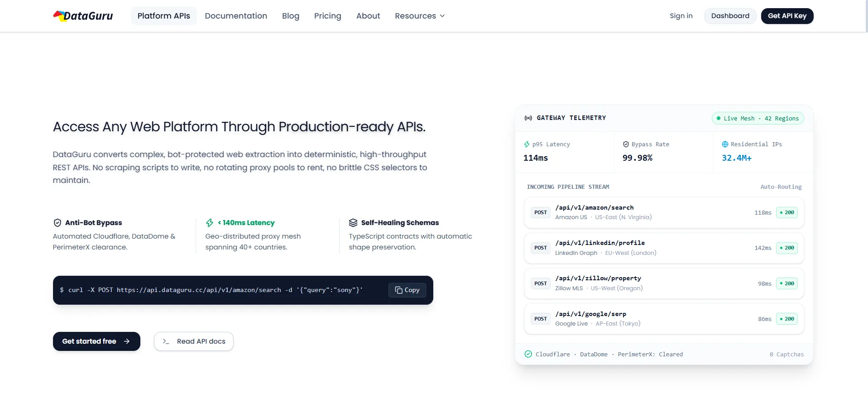Click the Gateway Telemetry broadcast icon
868x393 pixels.
click(528, 118)
